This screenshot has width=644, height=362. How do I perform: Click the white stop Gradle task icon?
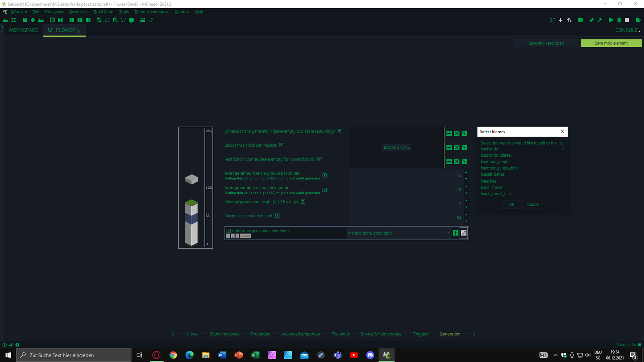click(627, 20)
